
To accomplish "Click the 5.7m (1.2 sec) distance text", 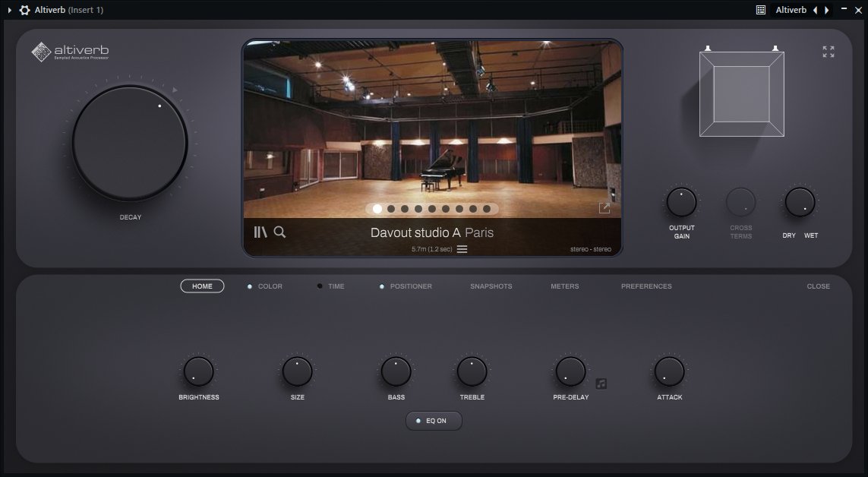I will click(432, 249).
